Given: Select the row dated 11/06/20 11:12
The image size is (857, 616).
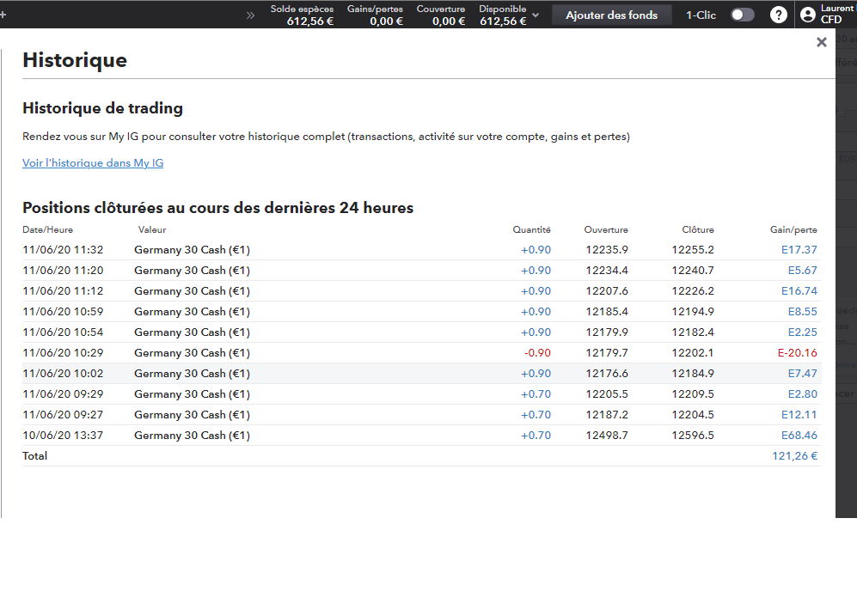Looking at the screenshot, I should tap(422, 291).
